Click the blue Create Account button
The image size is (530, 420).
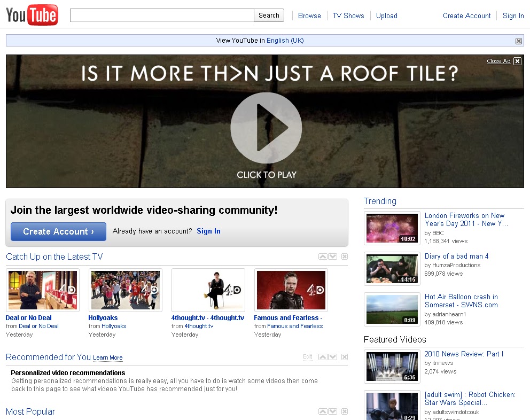pyautogui.click(x=58, y=232)
